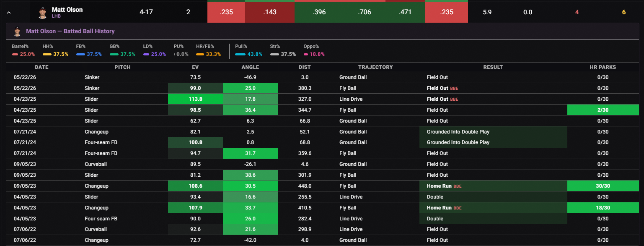The width and height of the screenshot is (644, 246).
Task: Sort by the EV column header
Action: click(195, 67)
